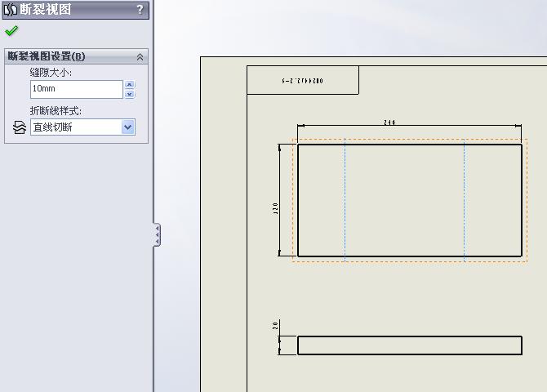This screenshot has height=392, width=547.
Task: Click the 缝隙大小 label
Action: [51, 73]
